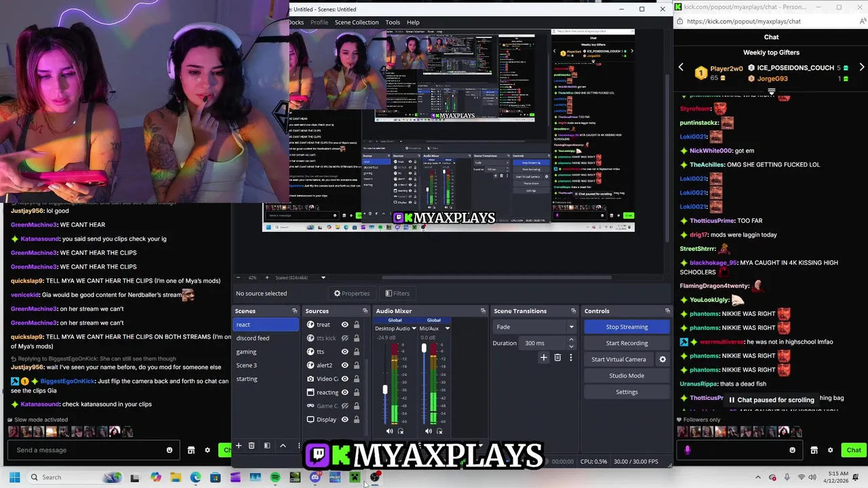Decrease transition Duration with down stepper

pos(571,346)
